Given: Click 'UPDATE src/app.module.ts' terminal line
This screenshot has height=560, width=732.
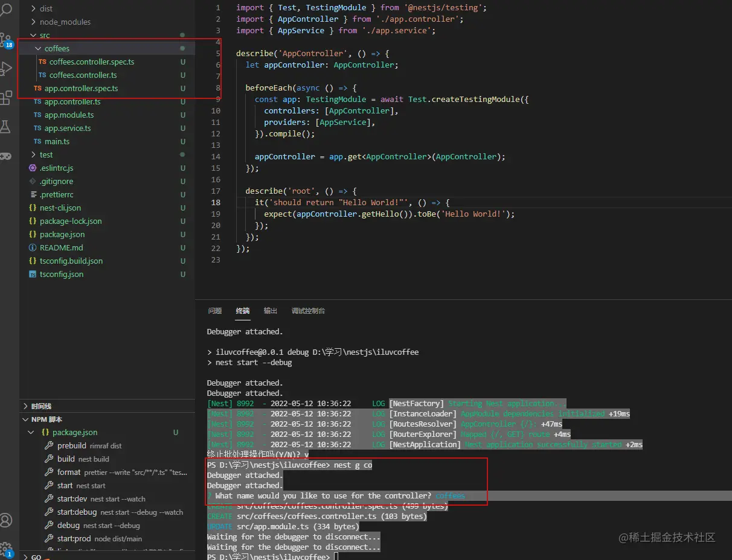Looking at the screenshot, I should click(x=283, y=526).
